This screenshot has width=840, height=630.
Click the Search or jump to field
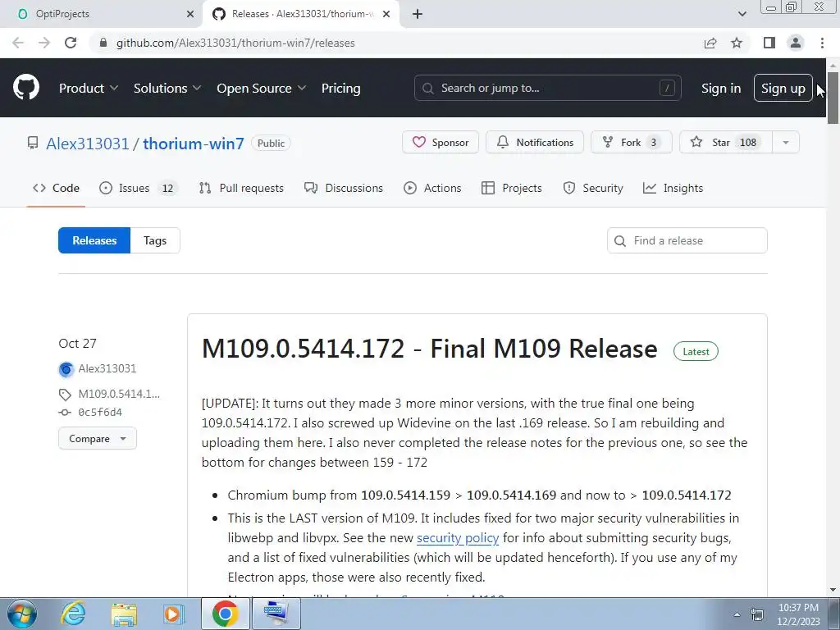click(x=547, y=88)
